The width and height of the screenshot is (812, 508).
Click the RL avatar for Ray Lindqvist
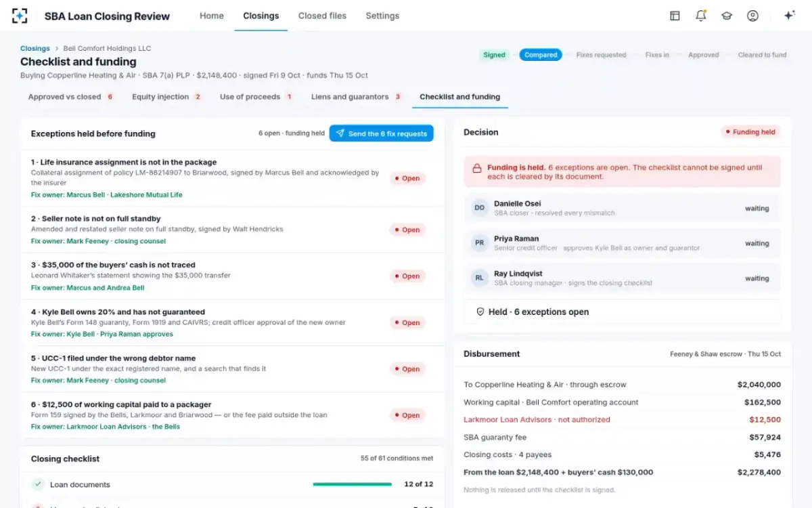point(480,278)
